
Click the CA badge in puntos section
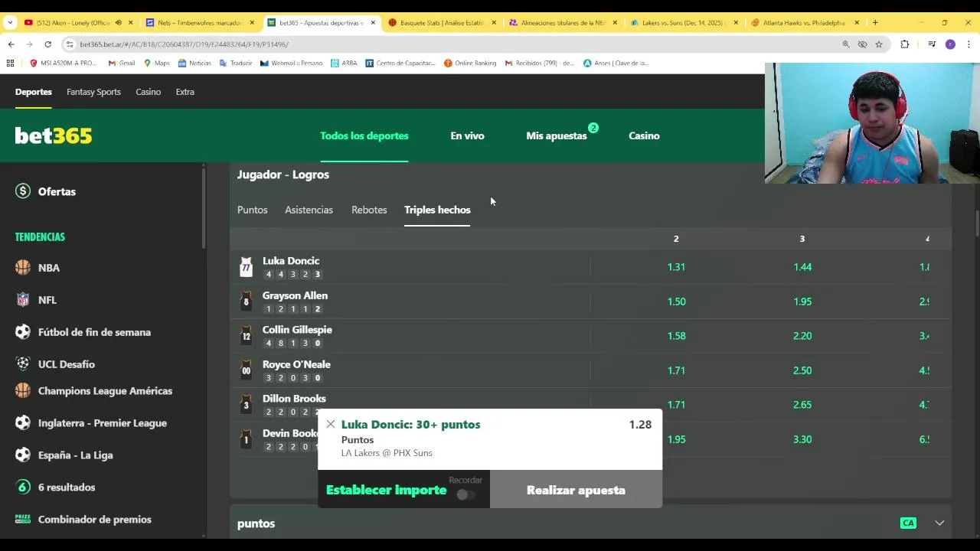pyautogui.click(x=908, y=523)
